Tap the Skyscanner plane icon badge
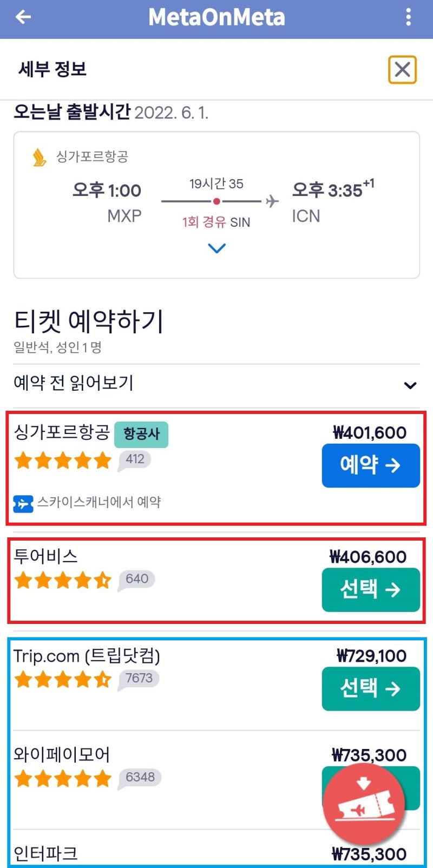433x868 pixels. pos(23,503)
